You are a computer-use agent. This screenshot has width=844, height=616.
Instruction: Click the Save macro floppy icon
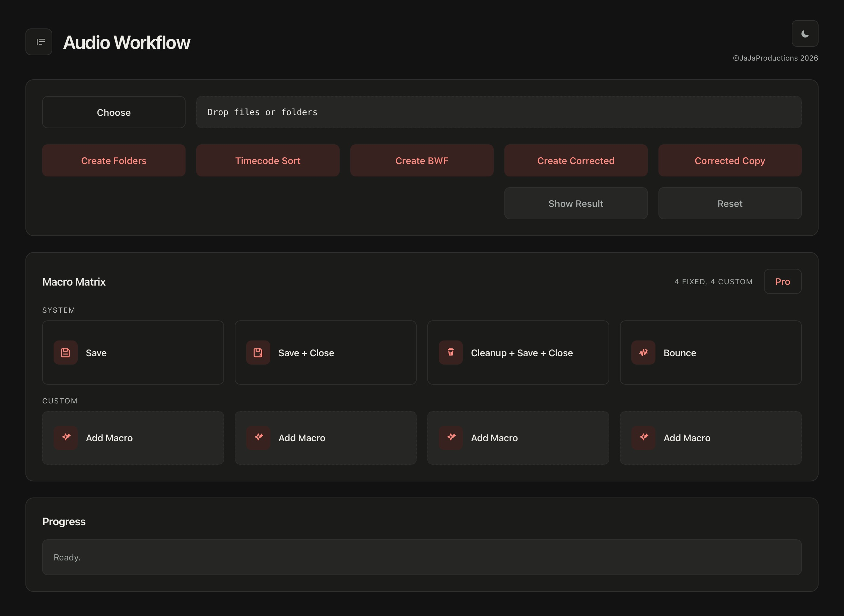[x=66, y=353]
